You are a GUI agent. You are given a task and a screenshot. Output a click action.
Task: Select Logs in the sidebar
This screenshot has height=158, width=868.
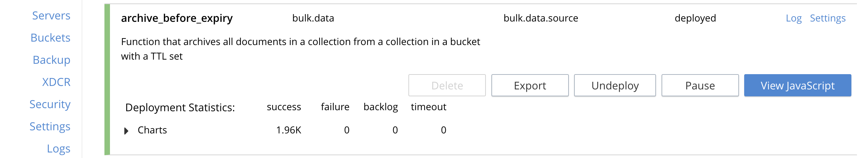(59, 149)
